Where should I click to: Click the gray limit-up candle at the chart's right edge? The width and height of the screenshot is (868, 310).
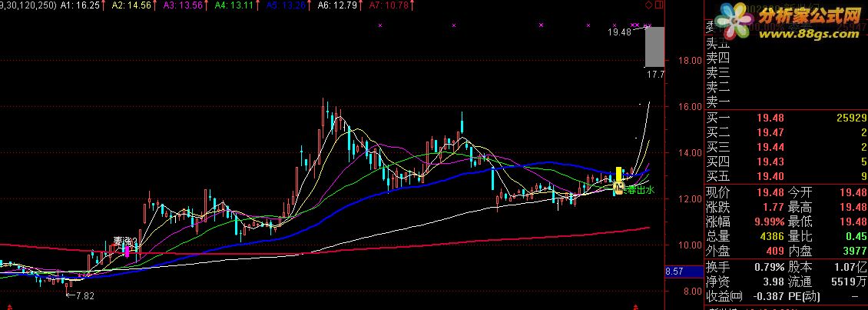[655, 46]
